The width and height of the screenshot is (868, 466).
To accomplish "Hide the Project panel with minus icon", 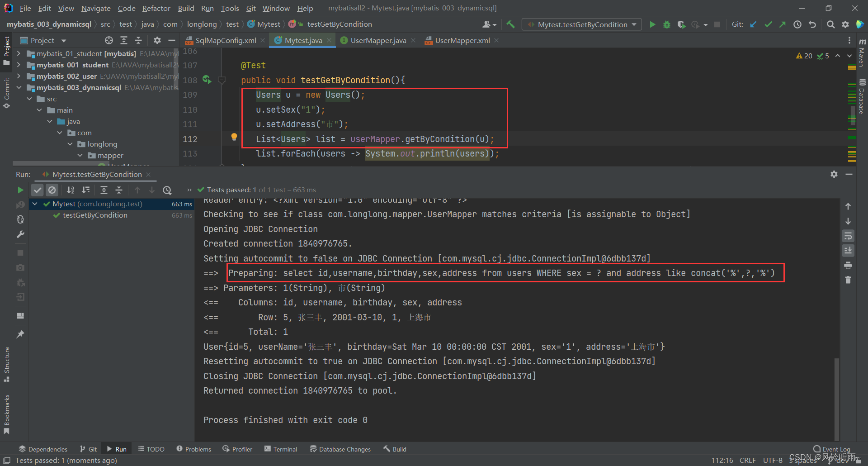I will 171,40.
